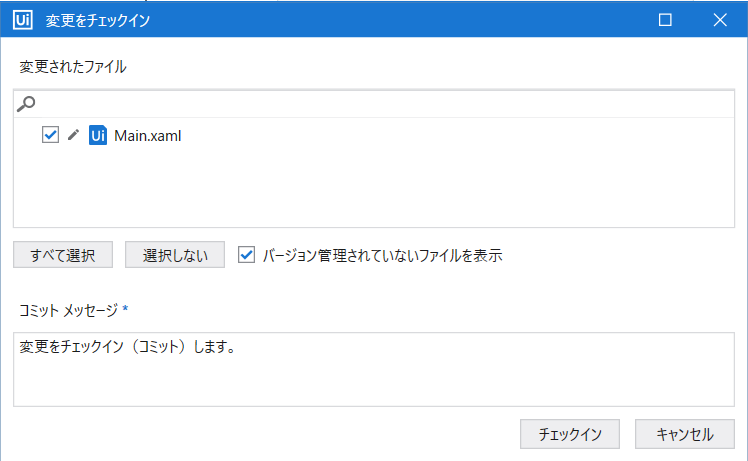Uncheck the Main.xaml file checkbox
Image resolution: width=748 pixels, height=461 pixels.
[x=50, y=135]
